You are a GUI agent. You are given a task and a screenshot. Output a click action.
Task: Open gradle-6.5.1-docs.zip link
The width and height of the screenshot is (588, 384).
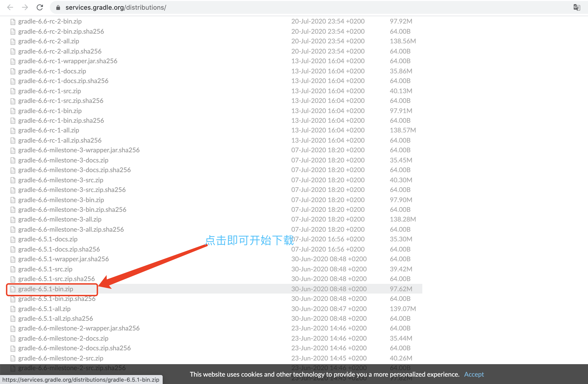point(48,239)
